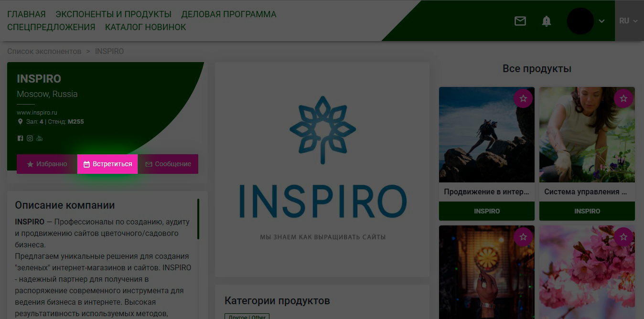Click the Встретиться meeting button
Screen dimensions: 644x319
coord(107,164)
